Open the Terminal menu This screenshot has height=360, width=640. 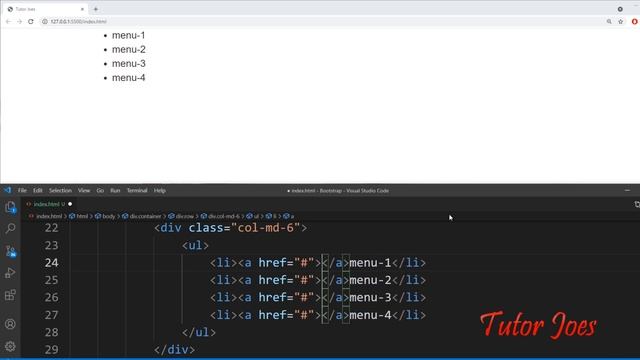point(137,190)
